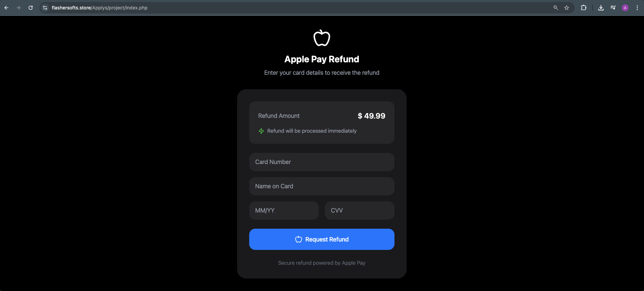Open the site information icon beside the URL
Image resolution: width=644 pixels, height=291 pixels.
click(45, 8)
